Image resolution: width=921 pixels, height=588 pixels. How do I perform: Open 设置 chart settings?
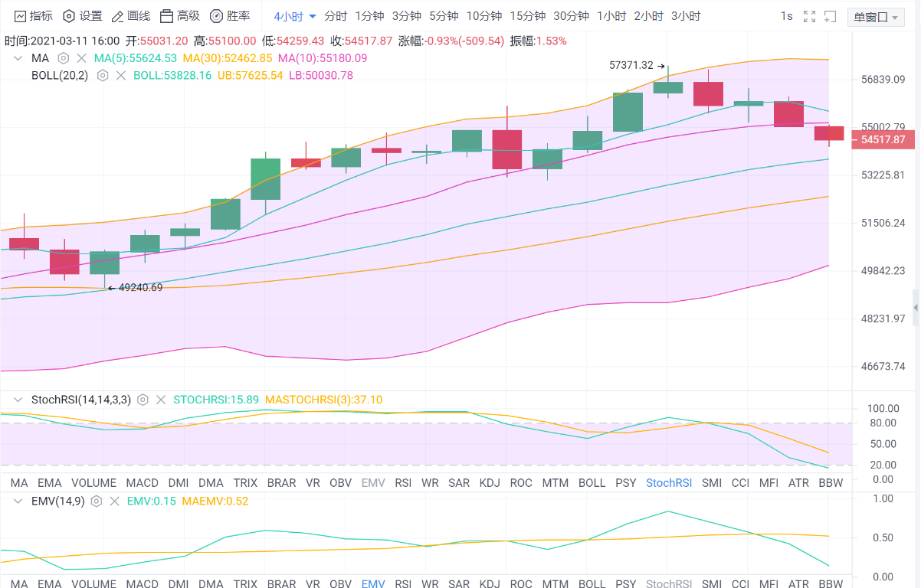[82, 16]
